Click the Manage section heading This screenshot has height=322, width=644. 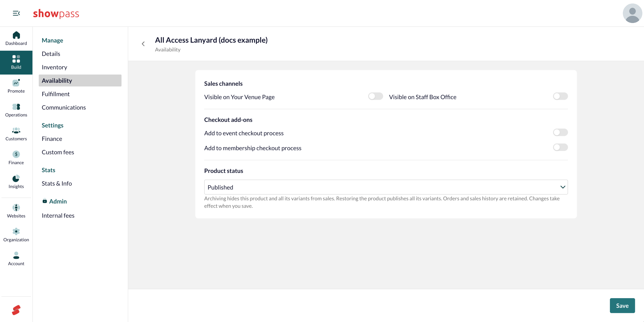click(52, 40)
